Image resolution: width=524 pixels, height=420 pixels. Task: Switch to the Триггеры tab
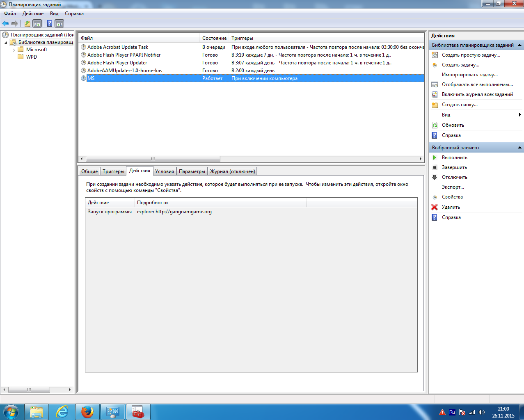coord(113,171)
